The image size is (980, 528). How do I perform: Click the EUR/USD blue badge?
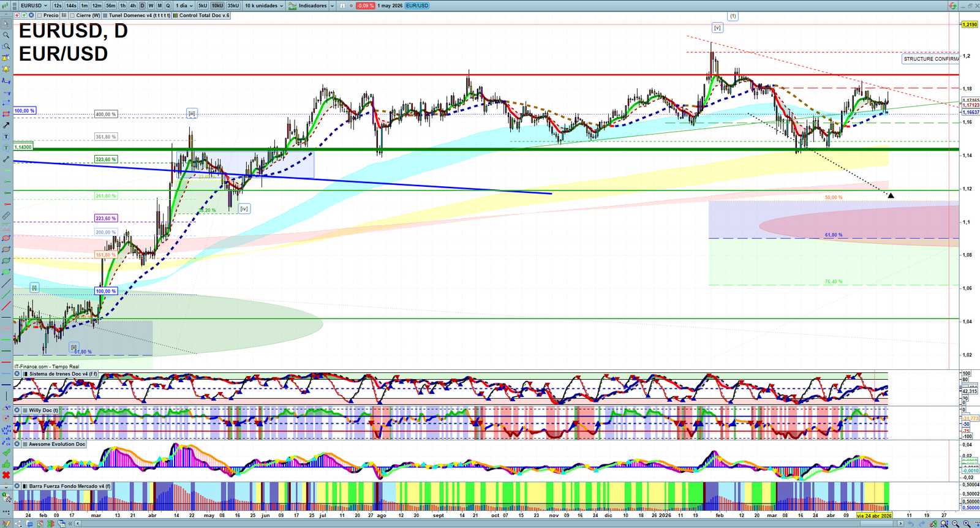[417, 6]
